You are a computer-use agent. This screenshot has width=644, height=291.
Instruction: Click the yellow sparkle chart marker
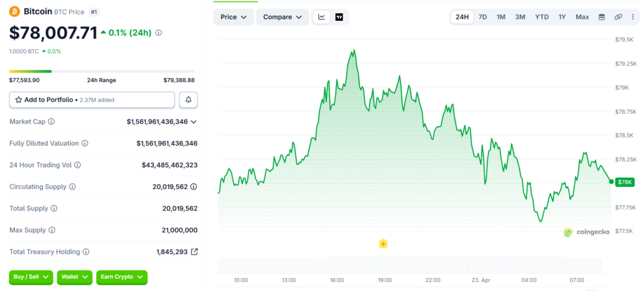pyautogui.click(x=383, y=244)
